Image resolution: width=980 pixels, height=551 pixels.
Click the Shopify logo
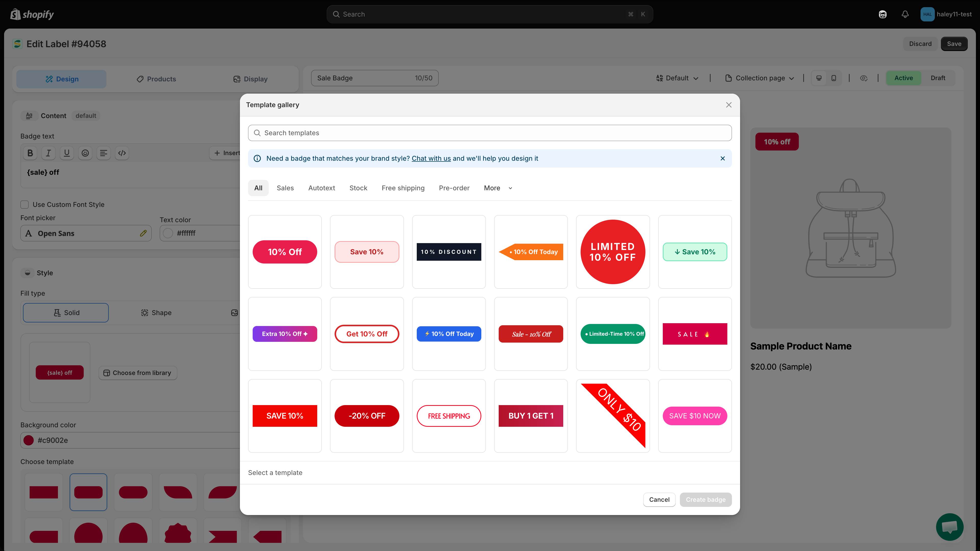point(32,14)
